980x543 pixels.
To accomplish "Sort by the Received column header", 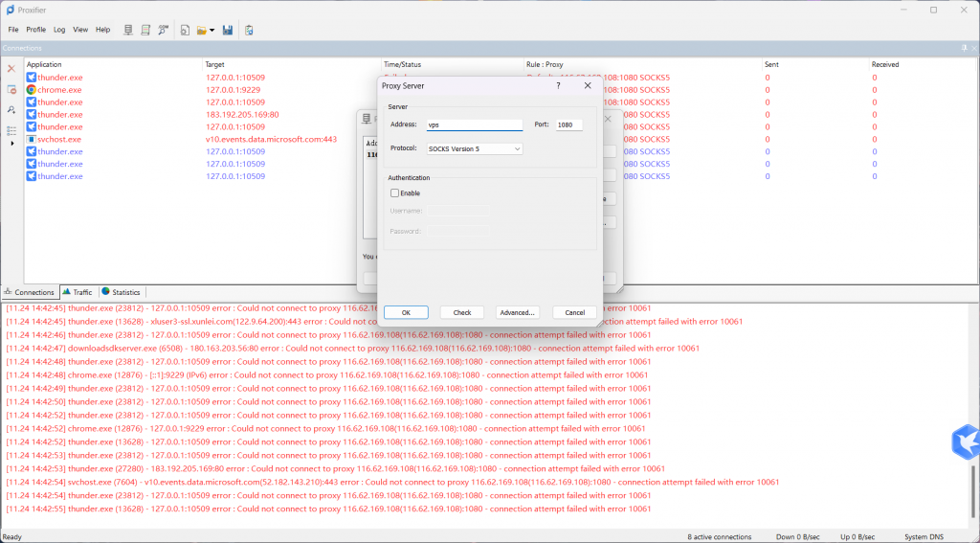I will (x=922, y=64).
